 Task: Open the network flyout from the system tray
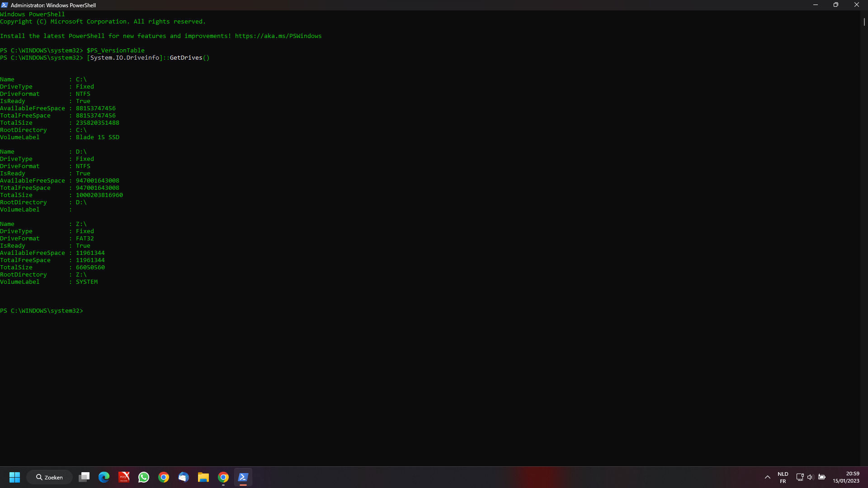point(800,477)
